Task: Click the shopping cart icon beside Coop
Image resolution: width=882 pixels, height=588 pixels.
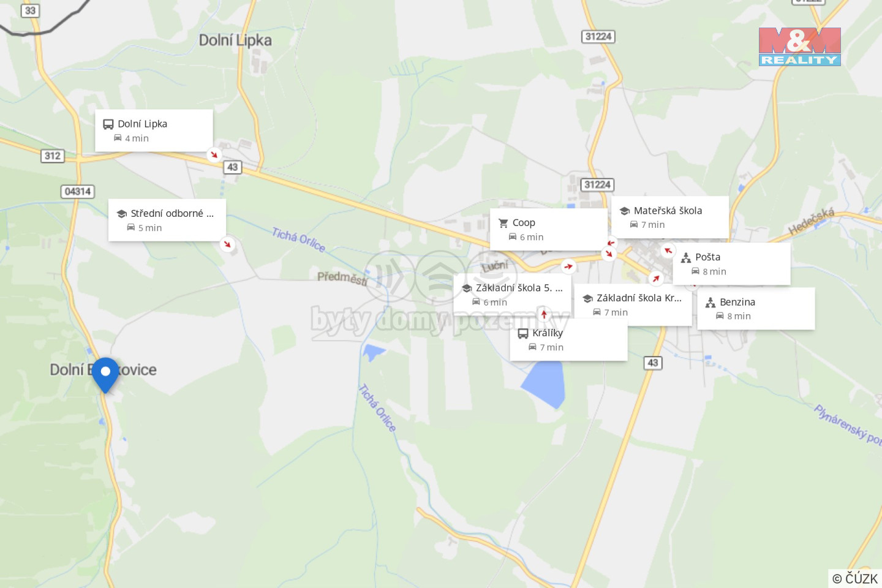Action: (x=503, y=223)
